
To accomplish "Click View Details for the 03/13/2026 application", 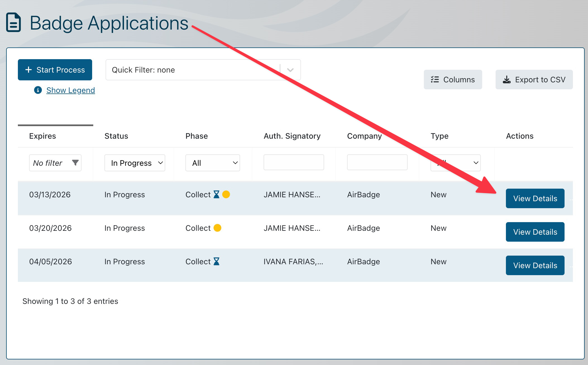I will 535,198.
